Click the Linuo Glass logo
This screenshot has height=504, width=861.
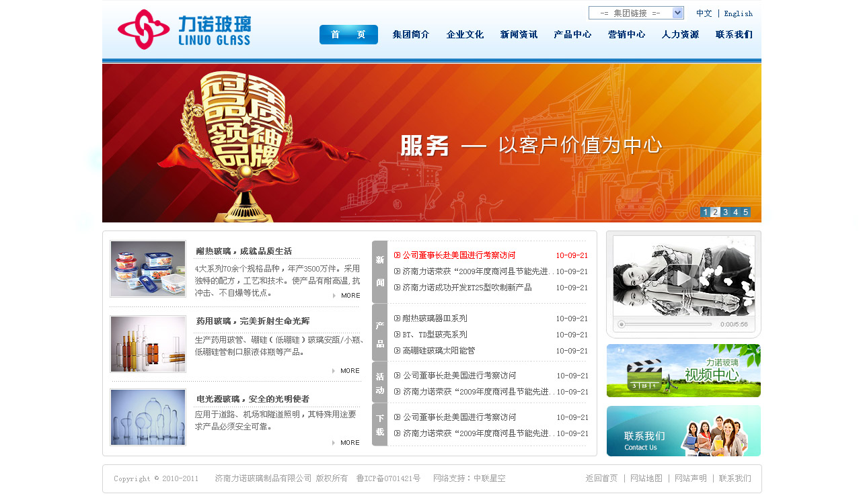[x=184, y=30]
